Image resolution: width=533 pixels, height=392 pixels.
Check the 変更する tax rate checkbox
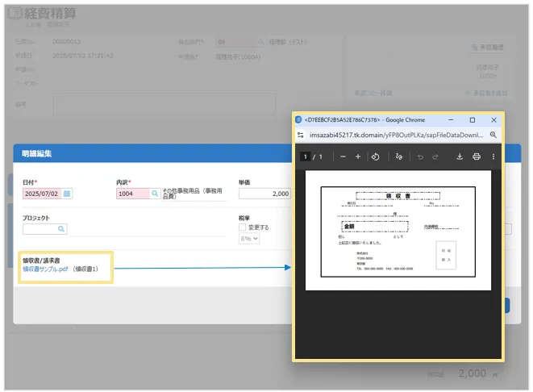[x=243, y=227]
